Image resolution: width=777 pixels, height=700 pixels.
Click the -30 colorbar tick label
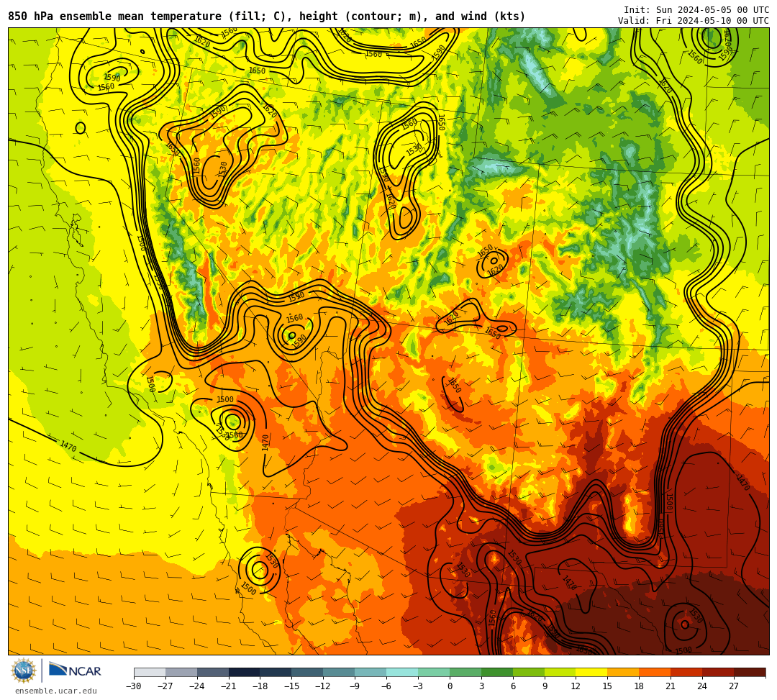tap(134, 686)
